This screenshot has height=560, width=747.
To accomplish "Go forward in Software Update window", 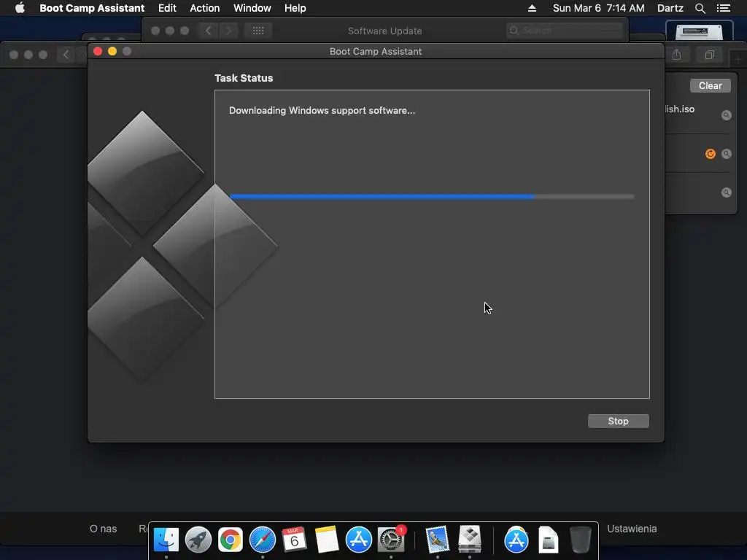I will [228, 31].
